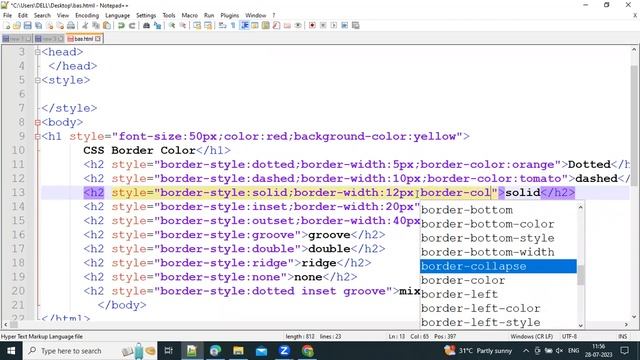Open the Document Map panel icon
This screenshot has width=640, height=360.
pyautogui.click(x=266, y=25)
